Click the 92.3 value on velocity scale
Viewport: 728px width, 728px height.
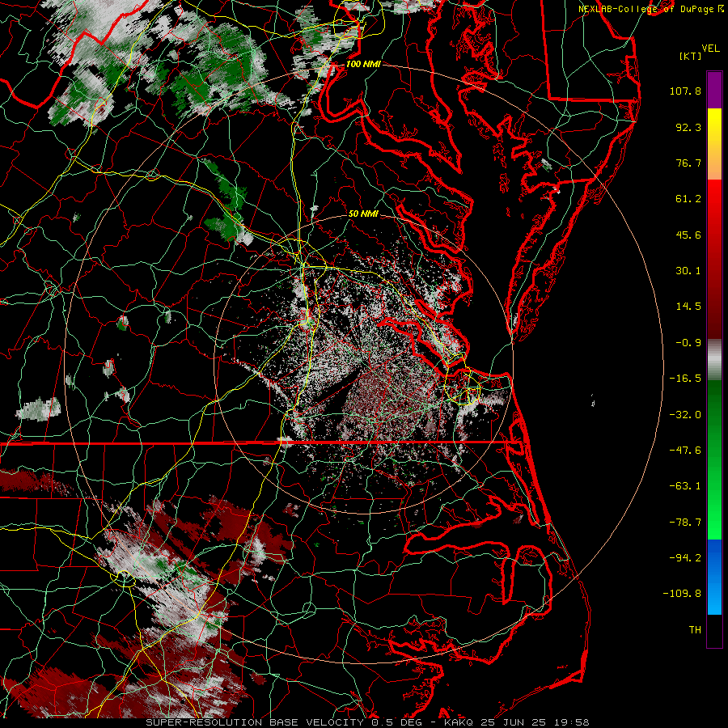click(688, 127)
